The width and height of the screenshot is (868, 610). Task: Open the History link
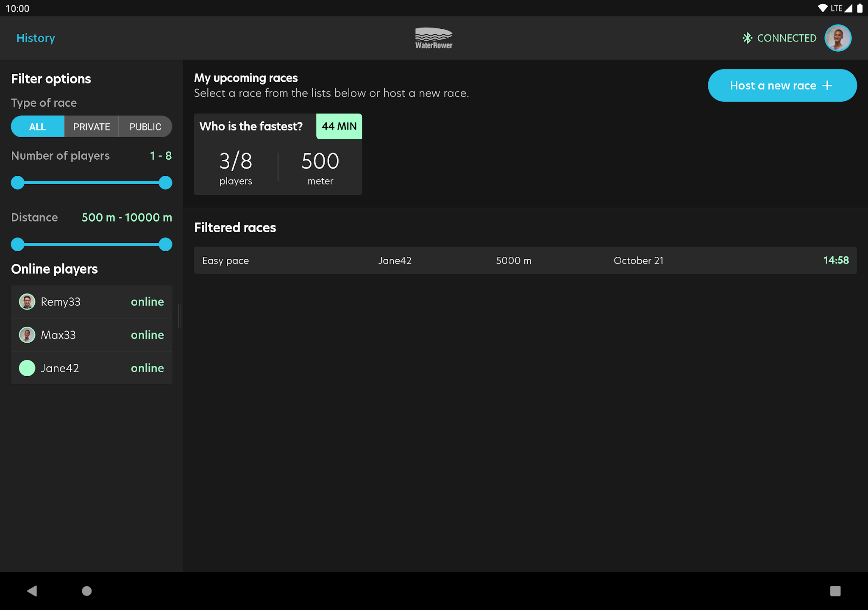point(36,38)
